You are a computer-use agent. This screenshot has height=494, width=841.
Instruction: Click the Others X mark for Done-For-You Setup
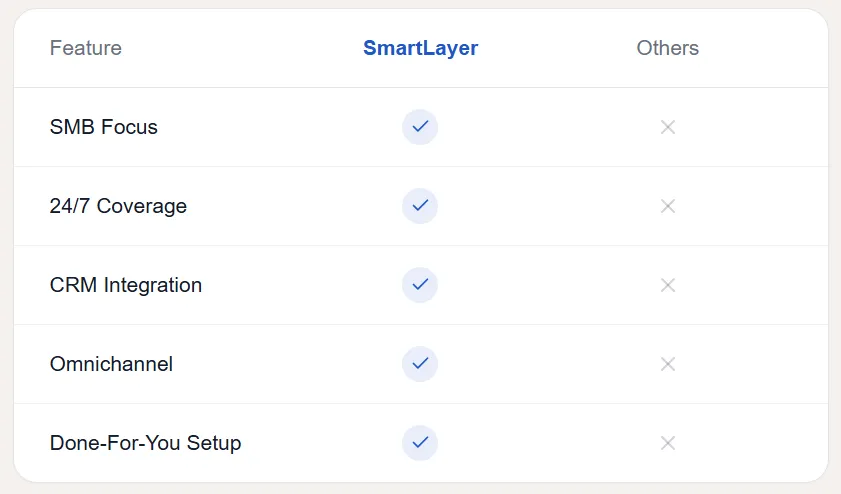tap(668, 442)
